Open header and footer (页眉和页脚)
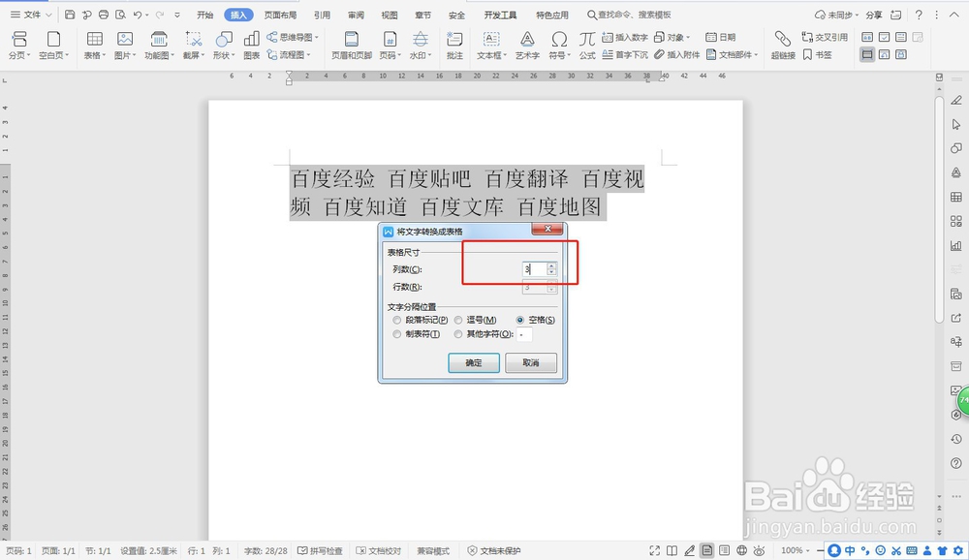This screenshot has height=560, width=969. click(x=351, y=46)
